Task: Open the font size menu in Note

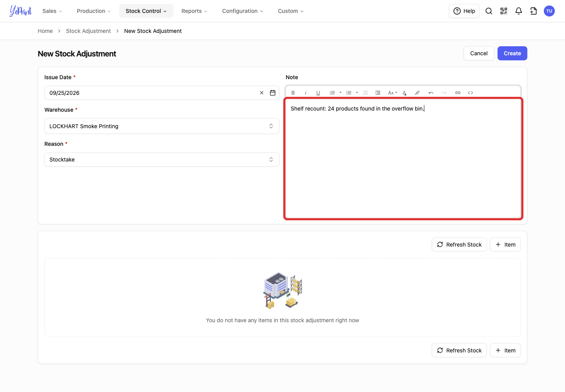Action: (x=392, y=93)
